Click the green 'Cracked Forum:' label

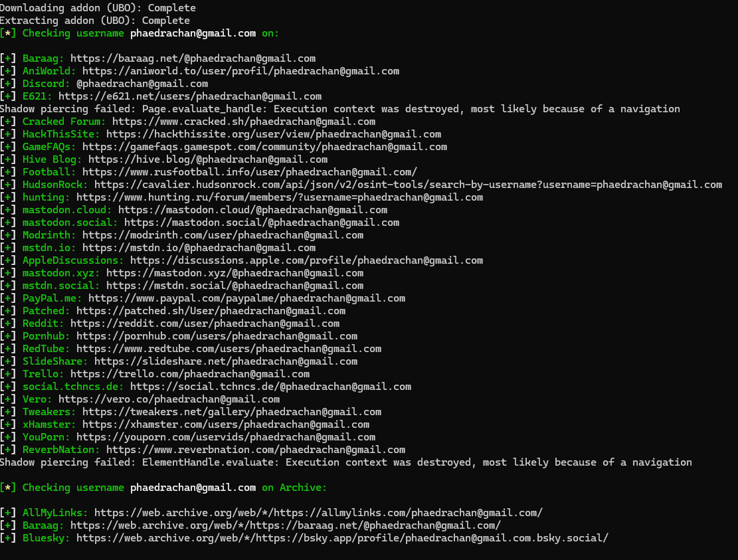(x=64, y=122)
